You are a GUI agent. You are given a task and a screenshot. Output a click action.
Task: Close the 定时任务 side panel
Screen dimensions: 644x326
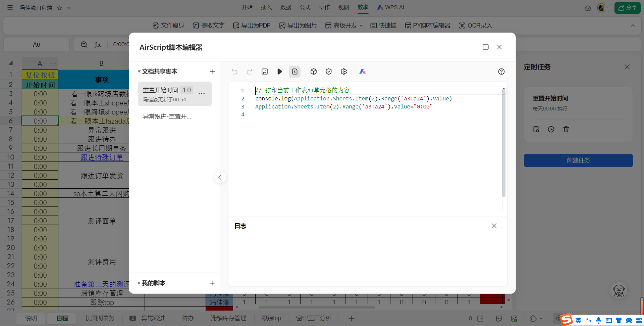[x=627, y=67]
